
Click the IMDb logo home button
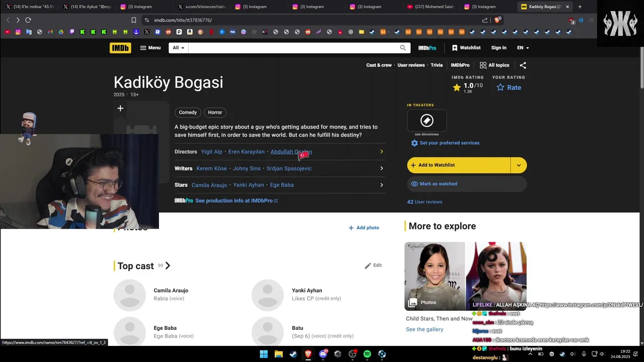click(x=120, y=48)
